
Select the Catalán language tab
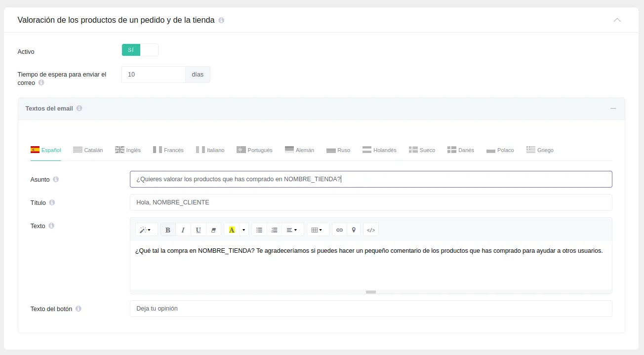[x=88, y=150]
